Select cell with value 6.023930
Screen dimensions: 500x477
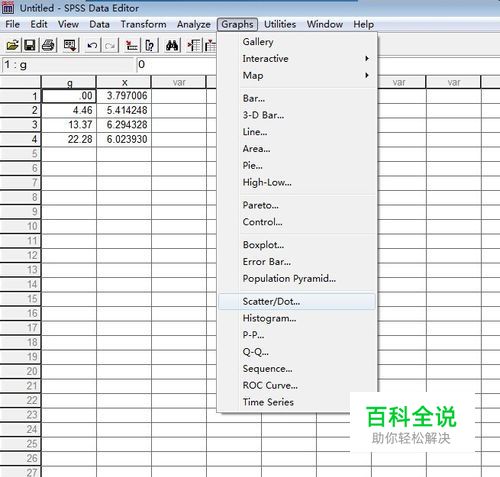[124, 139]
